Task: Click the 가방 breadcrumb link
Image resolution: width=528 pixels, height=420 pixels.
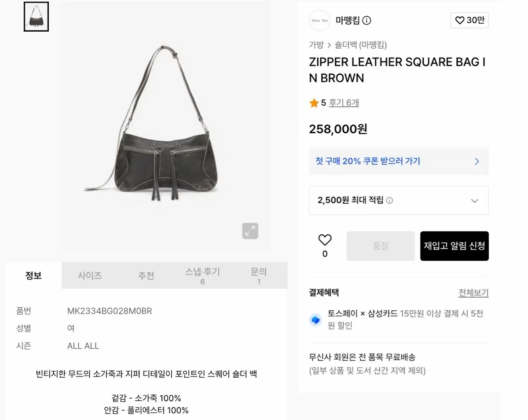Action: [x=316, y=44]
